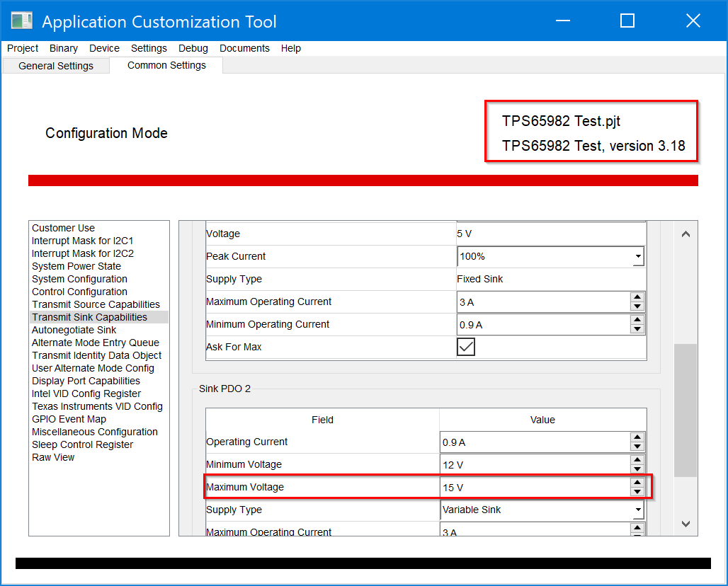This screenshot has width=728, height=586.
Task: Increase the Maximum Voltage 15 V
Action: coord(637,483)
